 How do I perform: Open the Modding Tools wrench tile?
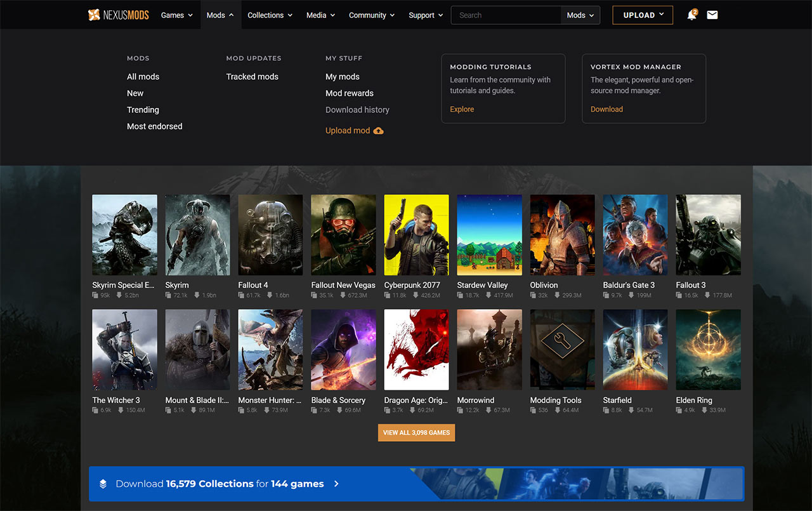pyautogui.click(x=562, y=350)
